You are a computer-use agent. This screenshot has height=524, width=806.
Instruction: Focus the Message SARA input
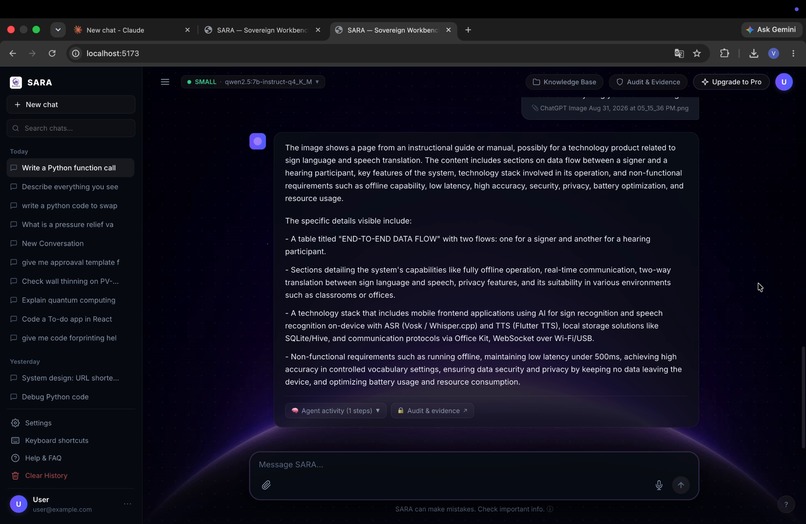(x=474, y=464)
